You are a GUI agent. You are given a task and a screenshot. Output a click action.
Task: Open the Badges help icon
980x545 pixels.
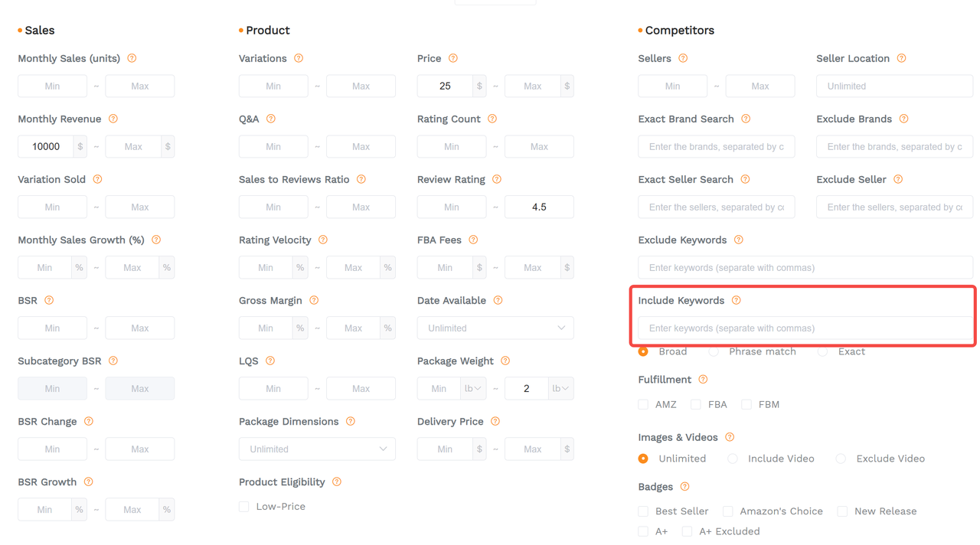point(684,486)
